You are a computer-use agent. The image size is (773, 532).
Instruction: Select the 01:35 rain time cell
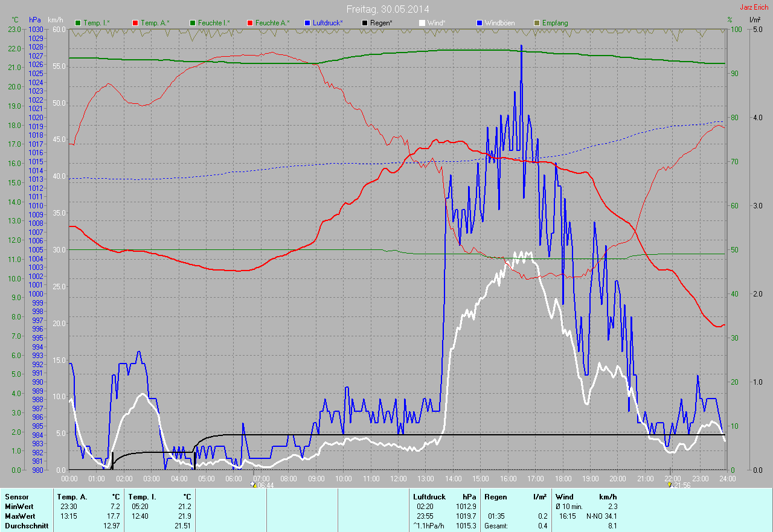click(496, 516)
